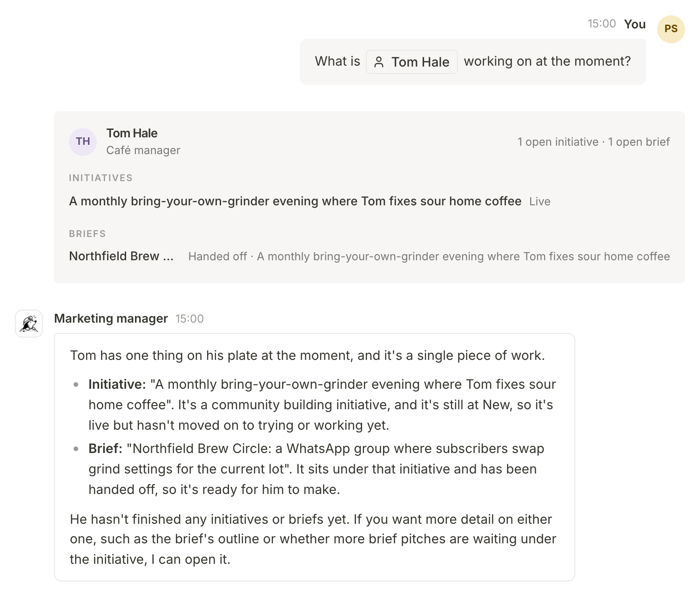Viewport: 700px width, 595px height.
Task: Click the TH avatar in Tom Hale card
Action: pos(83,142)
